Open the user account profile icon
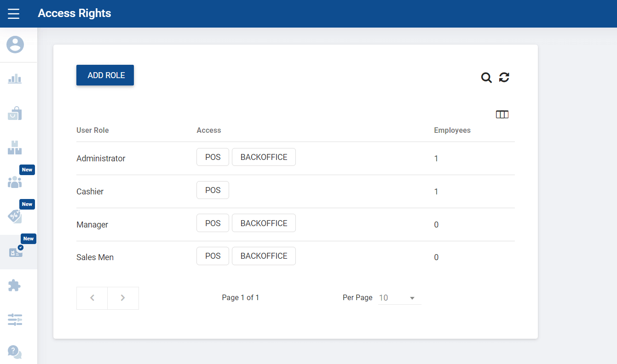Screen dimensions: 617x364 coord(15,45)
